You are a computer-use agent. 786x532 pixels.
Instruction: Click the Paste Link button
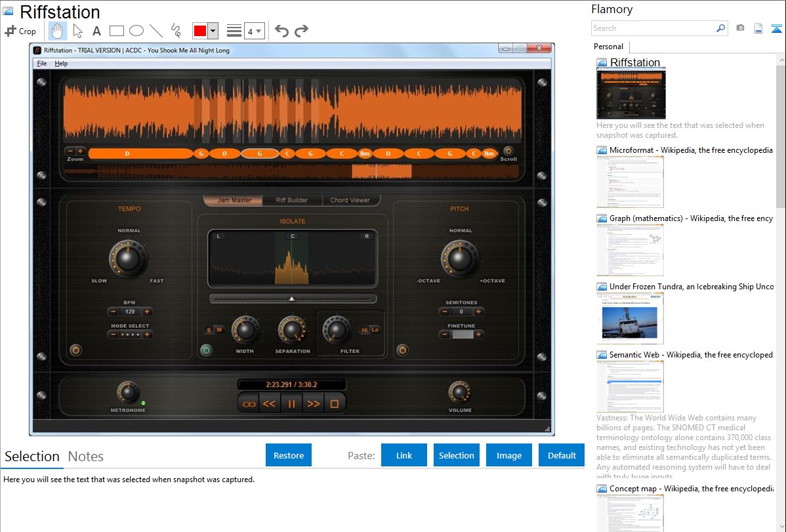tap(404, 455)
